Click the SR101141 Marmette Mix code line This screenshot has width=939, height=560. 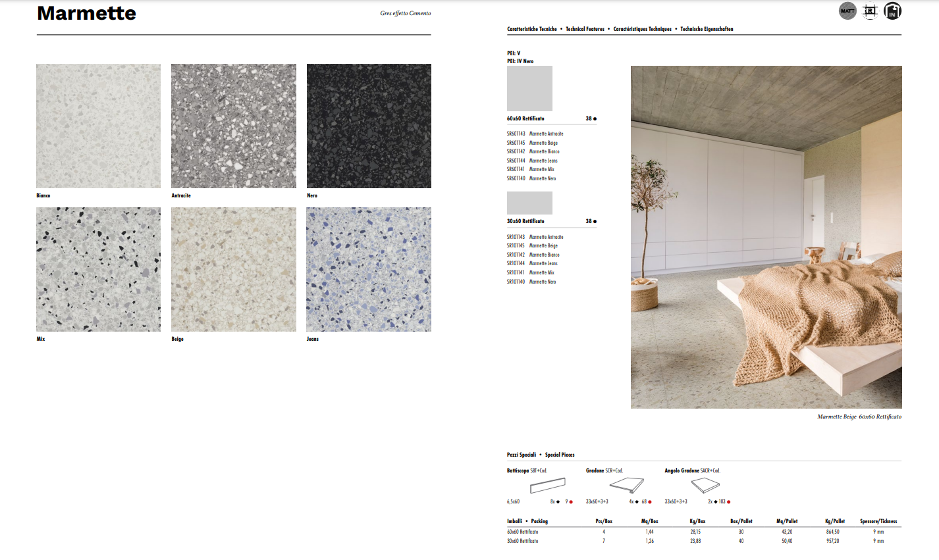pyautogui.click(x=530, y=272)
